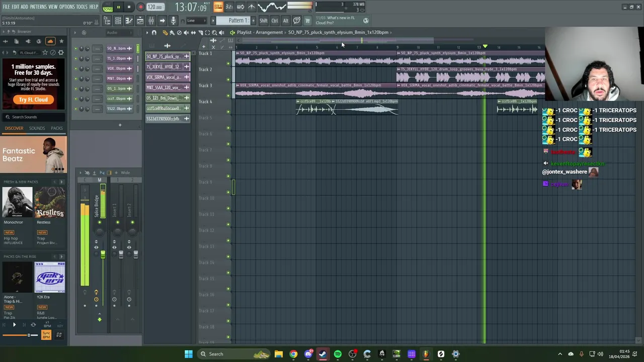Image resolution: width=644 pixels, height=362 pixels.
Task: Open the OPTIONS menu
Action: 67,7
